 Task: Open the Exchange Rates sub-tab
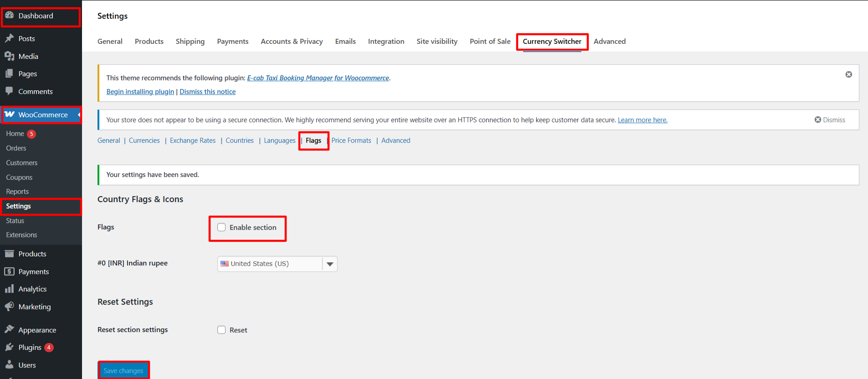click(x=192, y=140)
